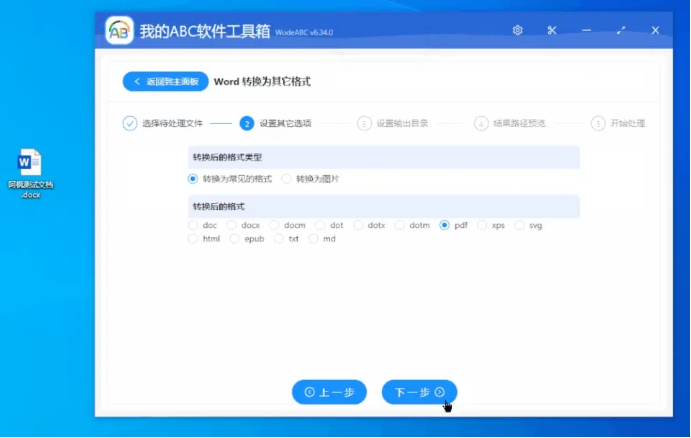Select 转换为常见的格式 radio option
The height and width of the screenshot is (438, 691).
193,179
